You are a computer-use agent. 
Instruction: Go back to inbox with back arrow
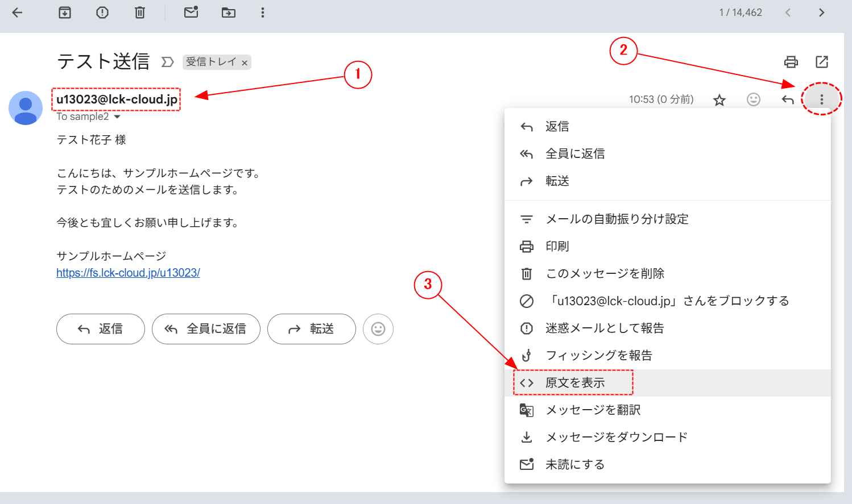[x=17, y=13]
